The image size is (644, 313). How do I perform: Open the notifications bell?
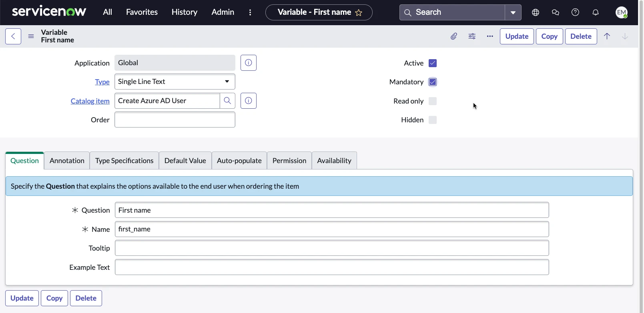[596, 12]
